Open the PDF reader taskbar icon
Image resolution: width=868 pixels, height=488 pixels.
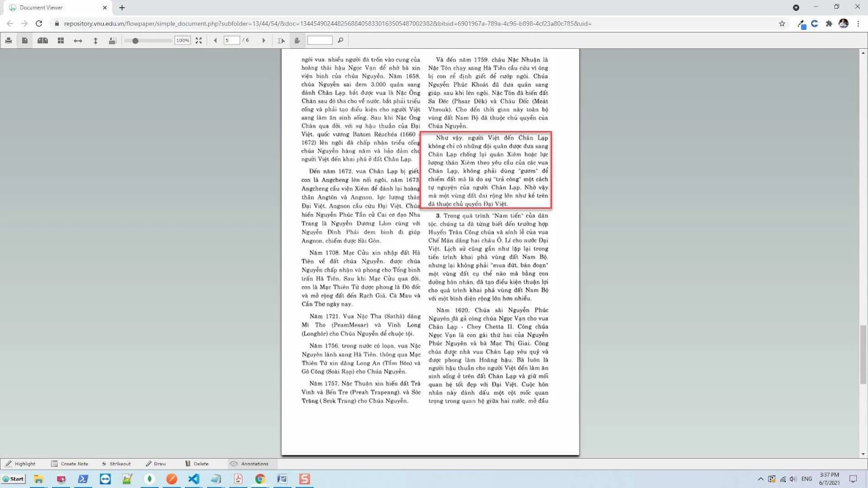[238, 479]
